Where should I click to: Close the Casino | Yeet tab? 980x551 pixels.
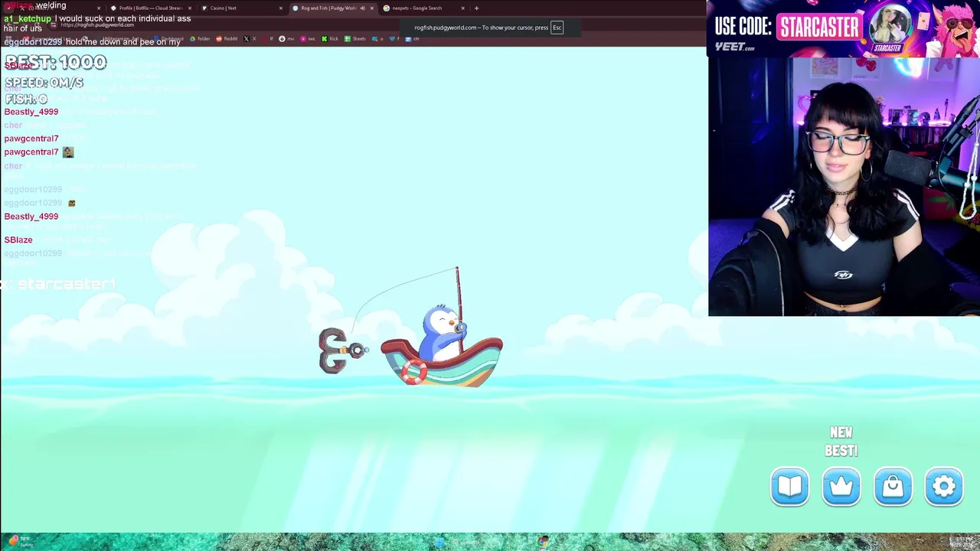(281, 8)
